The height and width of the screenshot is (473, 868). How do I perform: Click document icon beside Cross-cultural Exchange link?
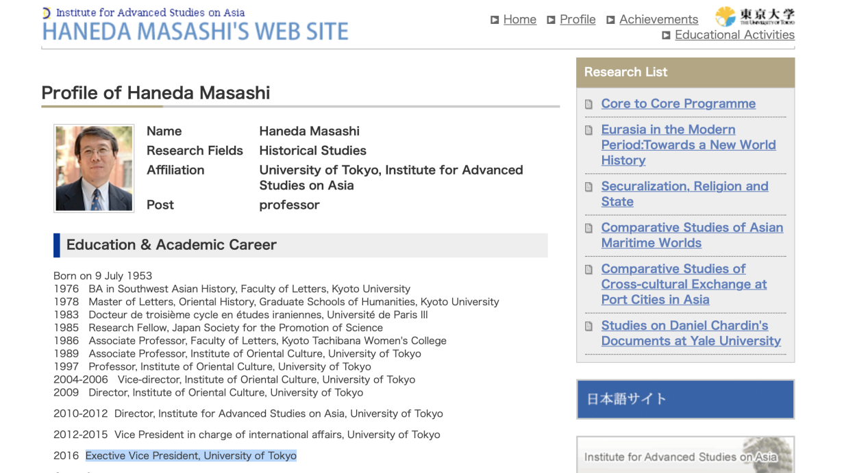588,270
